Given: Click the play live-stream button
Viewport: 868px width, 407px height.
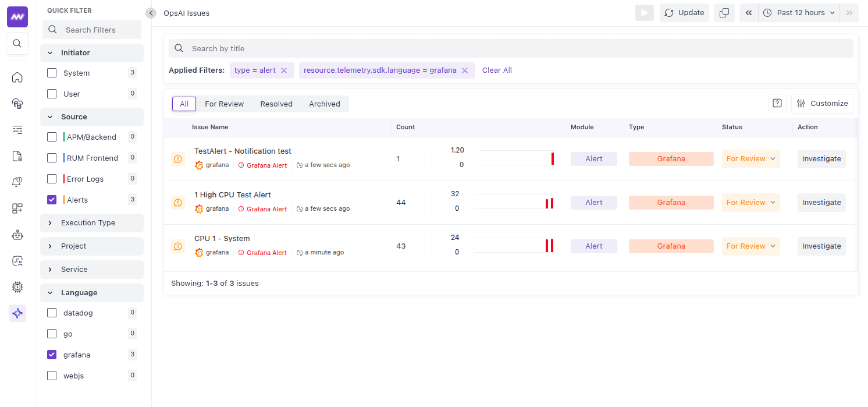Looking at the screenshot, I should (644, 13).
